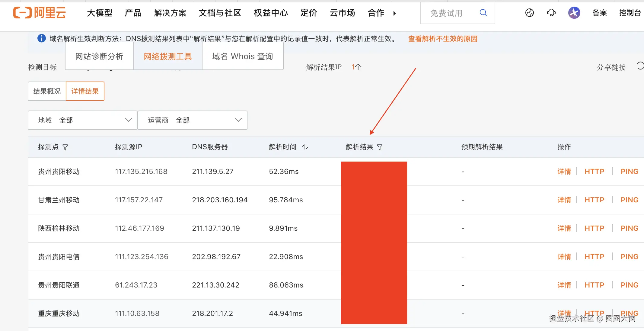Click the refresh icon near 分享链接
The width and height of the screenshot is (644, 331).
pos(640,66)
